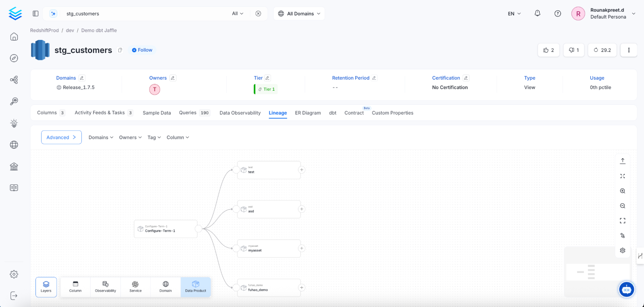
Task: Export the lineage view using upload icon
Action: 622,160
